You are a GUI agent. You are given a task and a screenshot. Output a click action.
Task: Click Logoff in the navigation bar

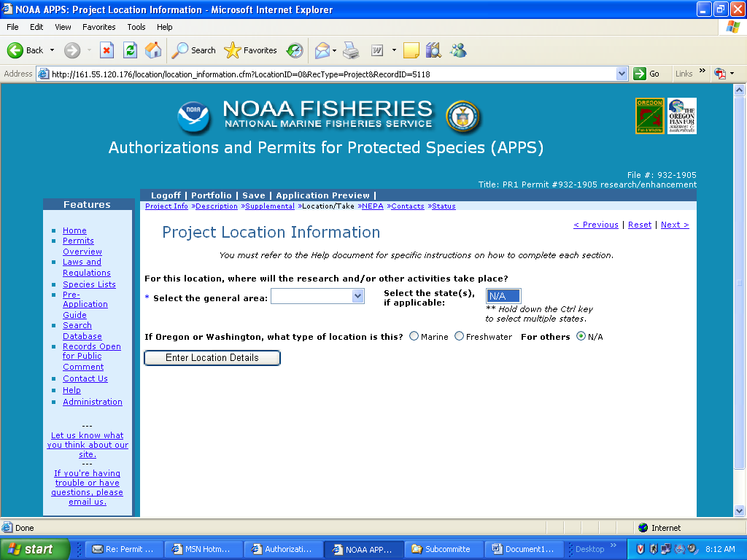pos(166,195)
